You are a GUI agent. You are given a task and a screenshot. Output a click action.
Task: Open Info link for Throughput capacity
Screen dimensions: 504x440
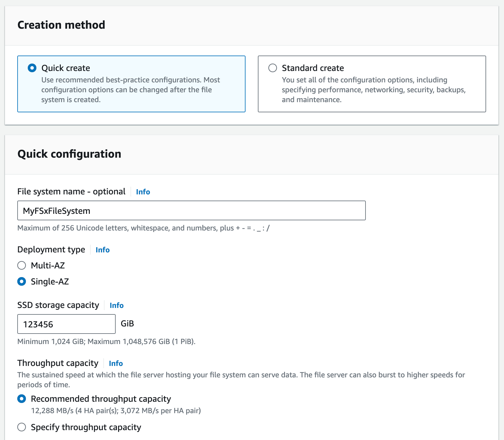(116, 363)
